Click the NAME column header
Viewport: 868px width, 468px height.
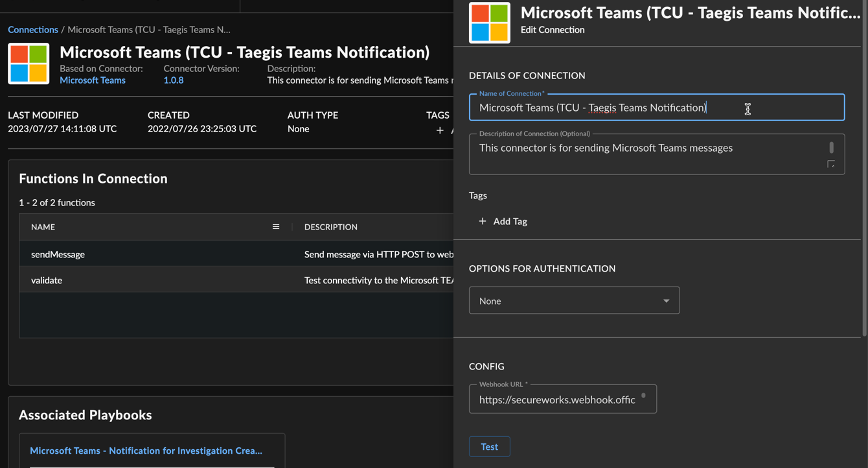(43, 227)
